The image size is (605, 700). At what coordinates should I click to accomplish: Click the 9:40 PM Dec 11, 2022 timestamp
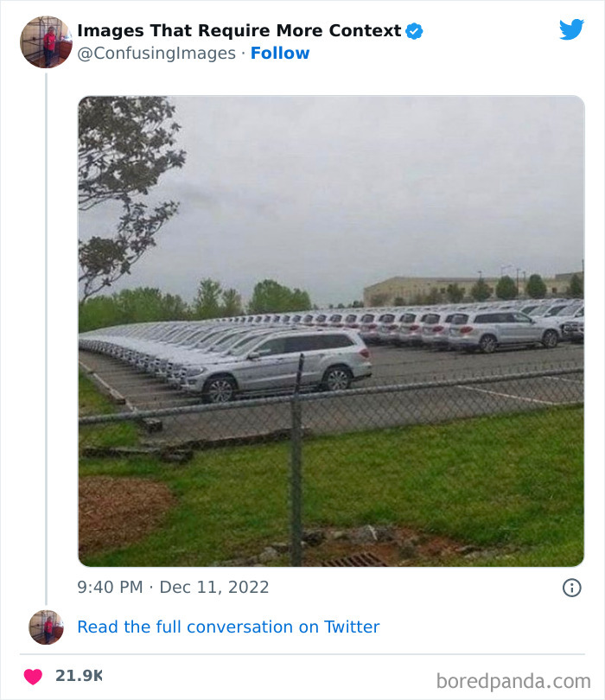(173, 587)
